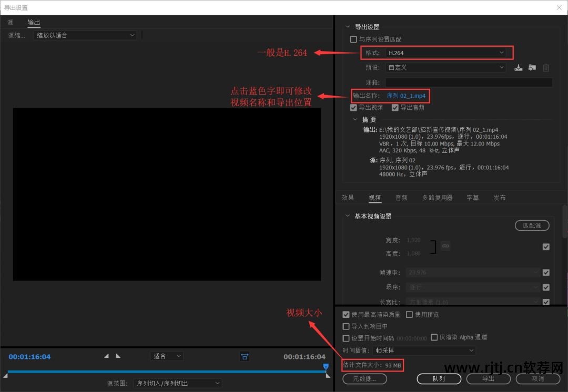This screenshot has height=392, width=568.
Task: Click the 匹配源 match source button
Action: (x=532, y=225)
